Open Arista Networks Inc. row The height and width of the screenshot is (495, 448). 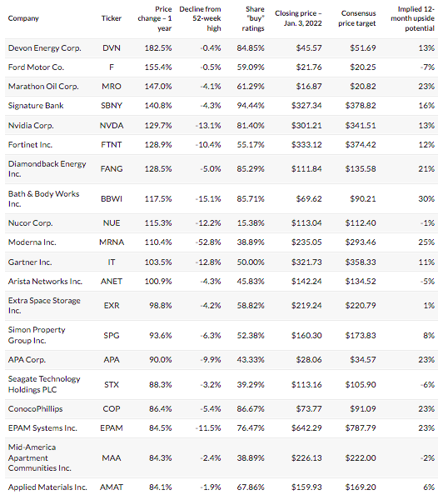[222, 282]
